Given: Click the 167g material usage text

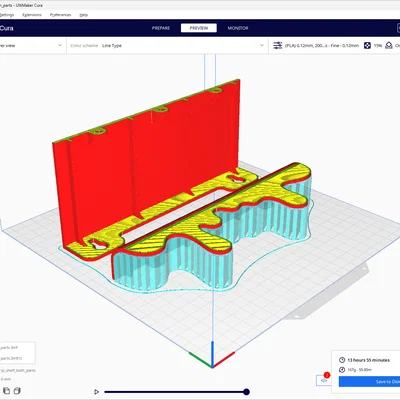Looking at the screenshot, I should point(359,370).
